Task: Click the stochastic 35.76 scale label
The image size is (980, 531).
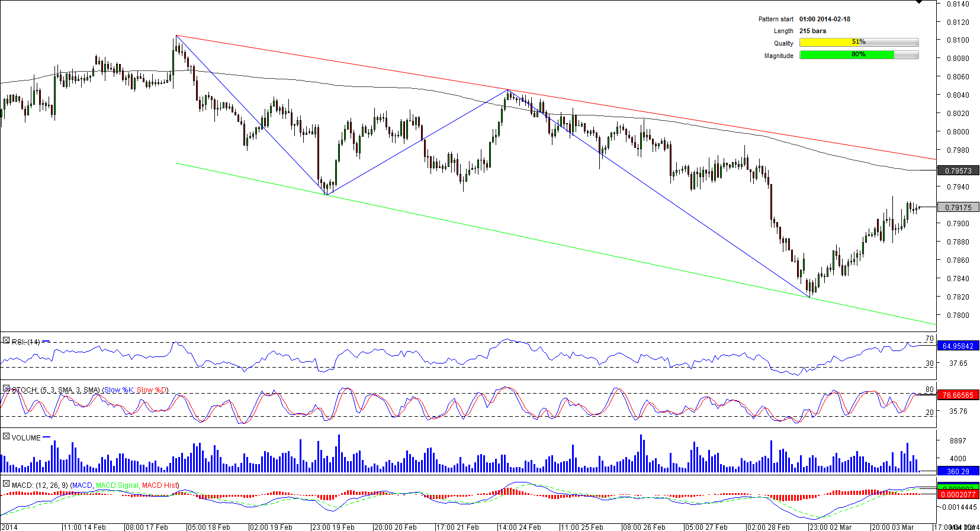Action: click(958, 411)
